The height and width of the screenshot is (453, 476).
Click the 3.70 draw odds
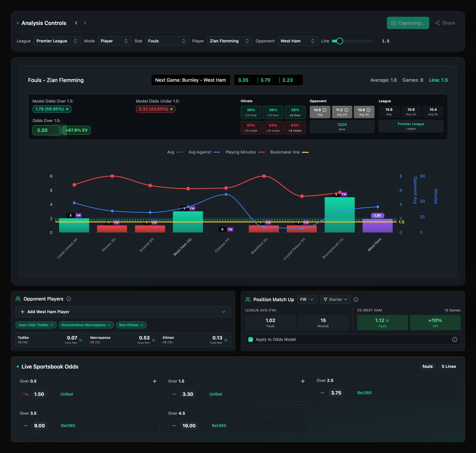[265, 80]
